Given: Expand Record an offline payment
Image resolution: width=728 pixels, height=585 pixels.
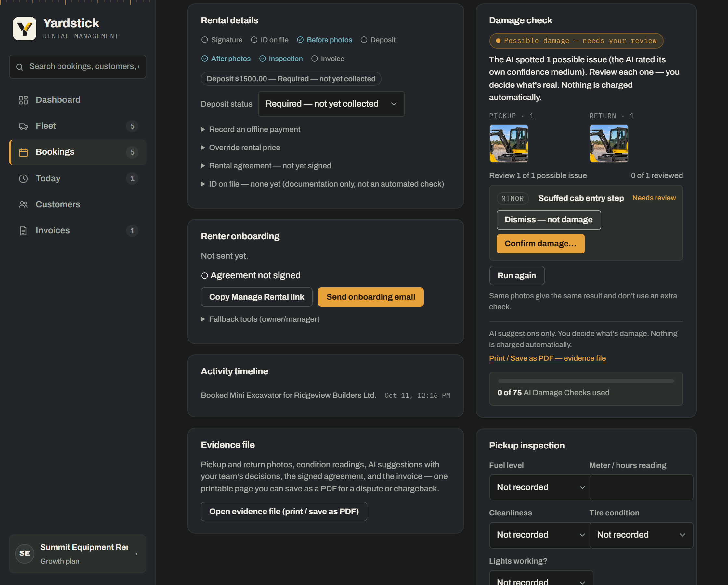Looking at the screenshot, I should [x=251, y=129].
